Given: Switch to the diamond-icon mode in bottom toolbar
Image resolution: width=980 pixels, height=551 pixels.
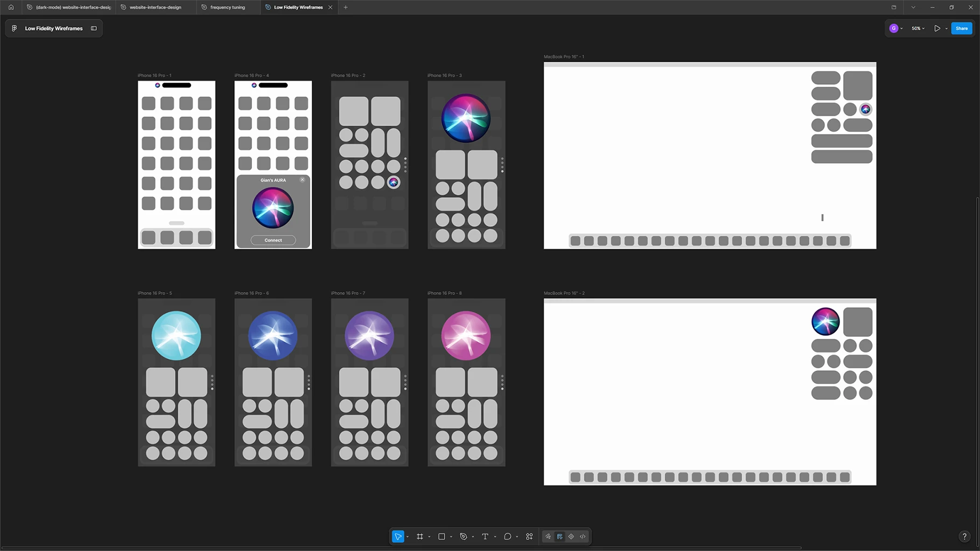Looking at the screenshot, I should pyautogui.click(x=571, y=536).
